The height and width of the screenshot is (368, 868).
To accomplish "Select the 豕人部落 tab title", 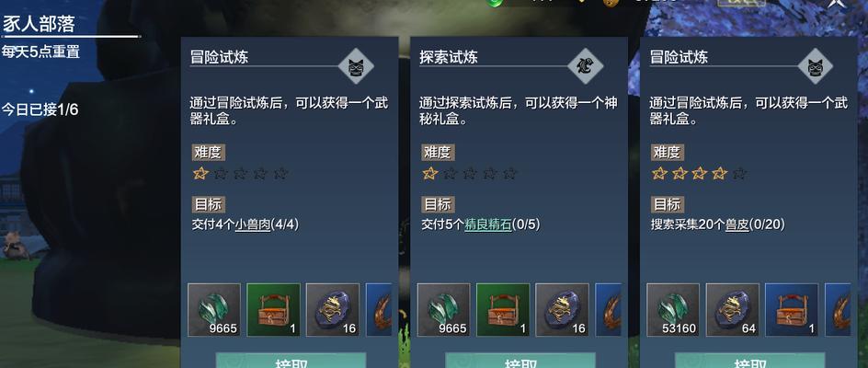I will 39,25.
